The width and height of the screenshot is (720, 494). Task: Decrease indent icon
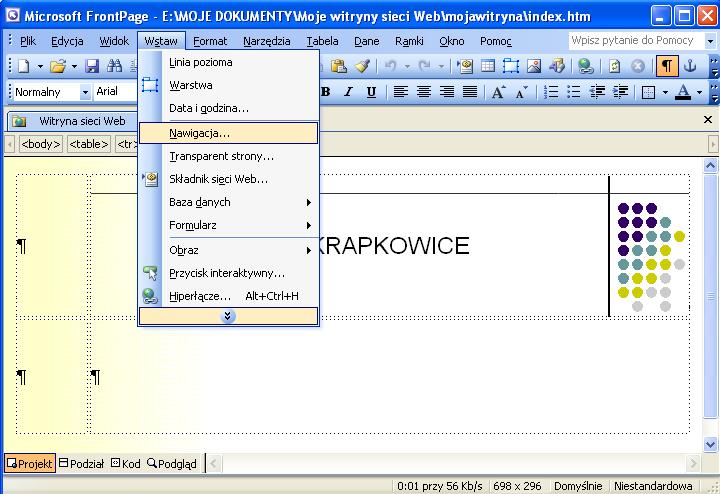[x=597, y=92]
